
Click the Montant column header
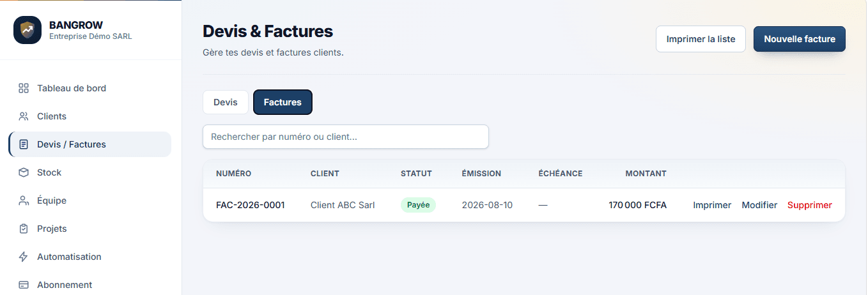(x=646, y=174)
